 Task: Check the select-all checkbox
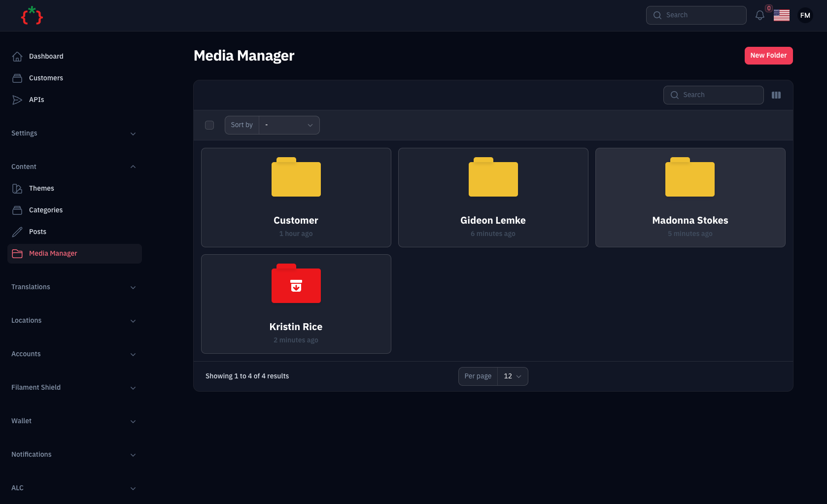click(x=209, y=125)
